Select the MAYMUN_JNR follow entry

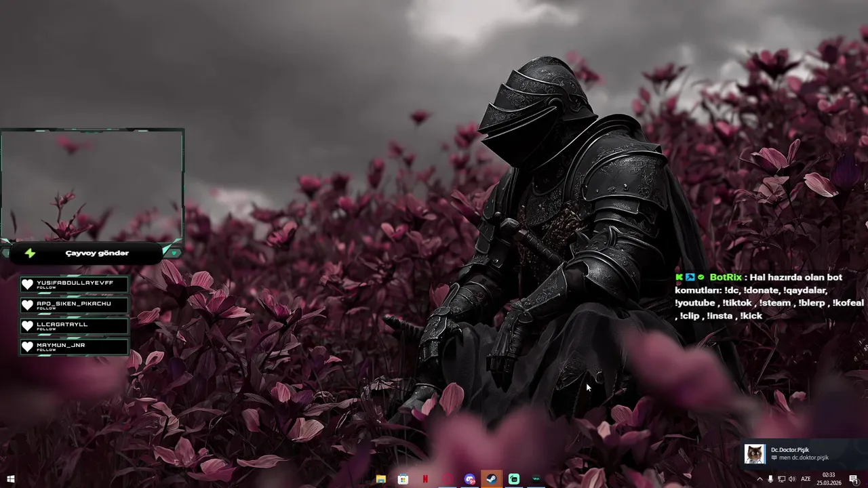[74, 347]
